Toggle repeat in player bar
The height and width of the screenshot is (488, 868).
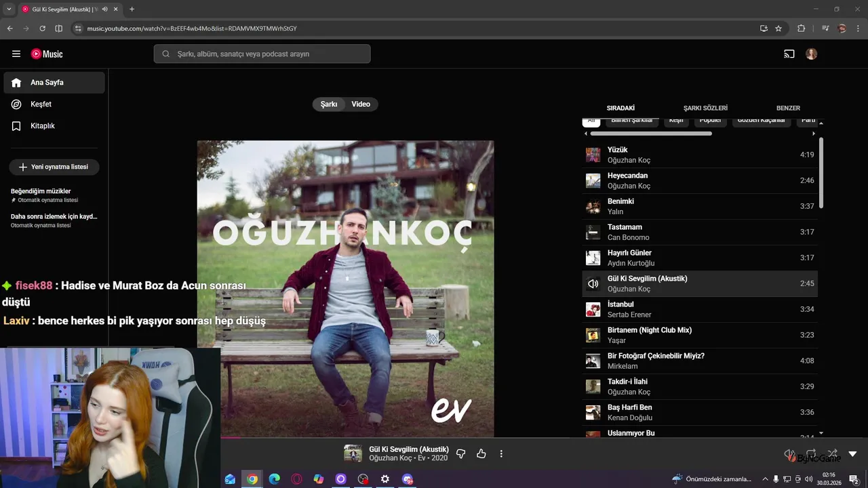(x=811, y=453)
